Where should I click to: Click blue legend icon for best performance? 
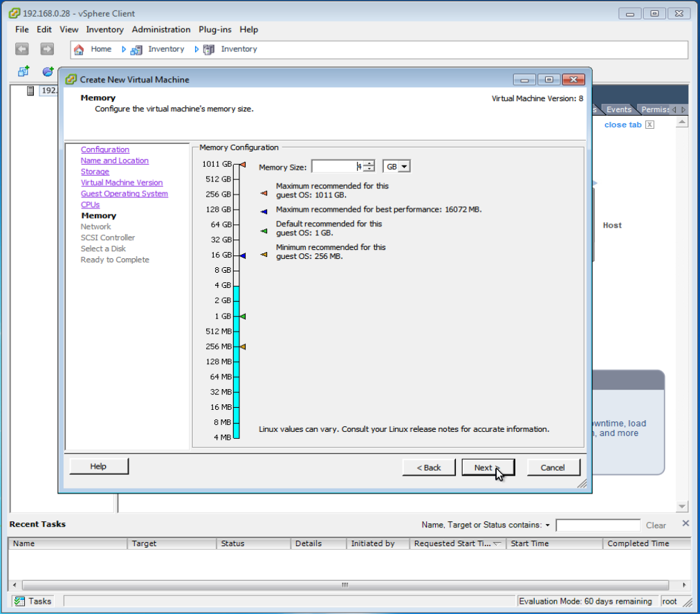pos(264,211)
